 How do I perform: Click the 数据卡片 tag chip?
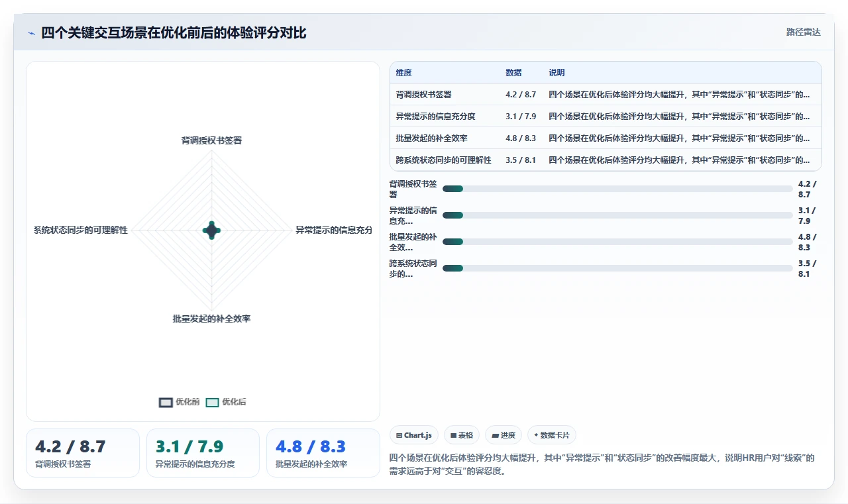click(552, 435)
